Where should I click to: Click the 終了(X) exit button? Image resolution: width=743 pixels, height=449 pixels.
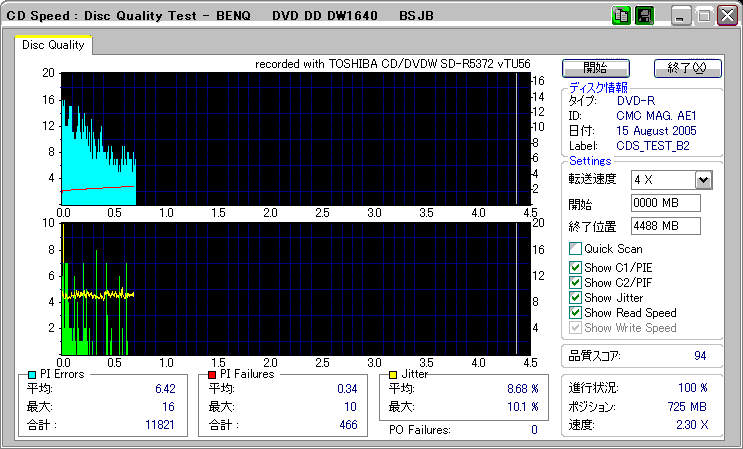point(688,68)
